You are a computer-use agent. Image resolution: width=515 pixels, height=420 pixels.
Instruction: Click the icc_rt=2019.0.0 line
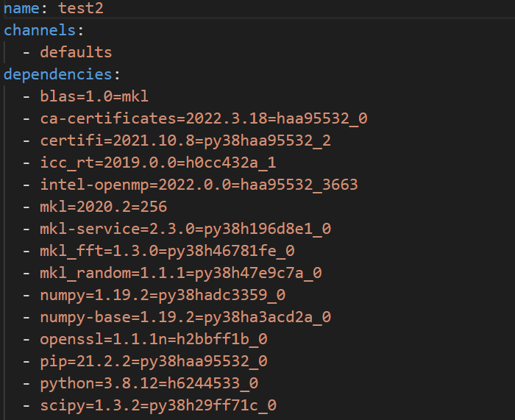[158, 163]
